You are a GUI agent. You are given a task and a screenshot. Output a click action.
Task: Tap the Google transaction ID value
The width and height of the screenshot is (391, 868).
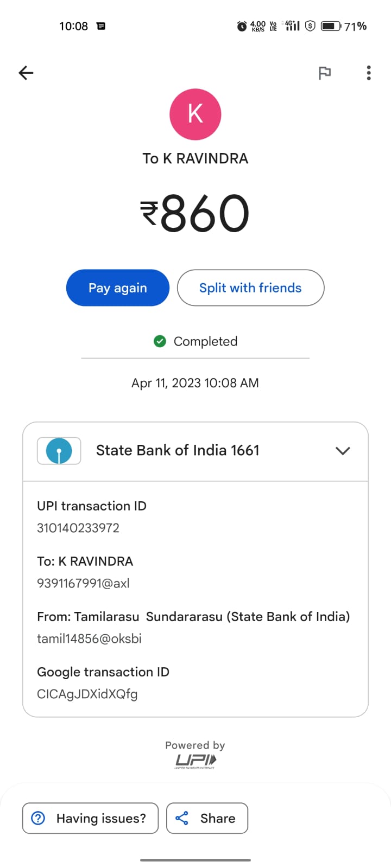87,694
